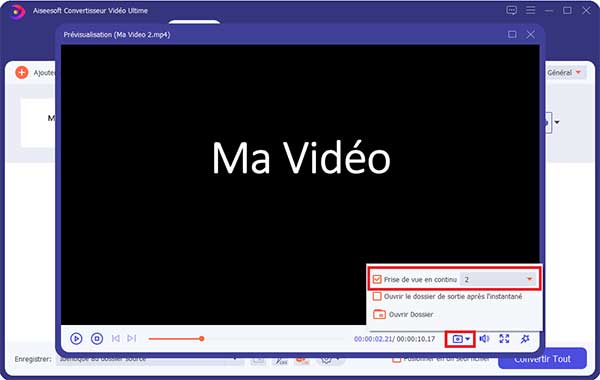Viewport: 600px width, 380px height.
Task: Enable Ouvrir le dossier de sortie après l'instantané
Action: [x=377, y=297]
